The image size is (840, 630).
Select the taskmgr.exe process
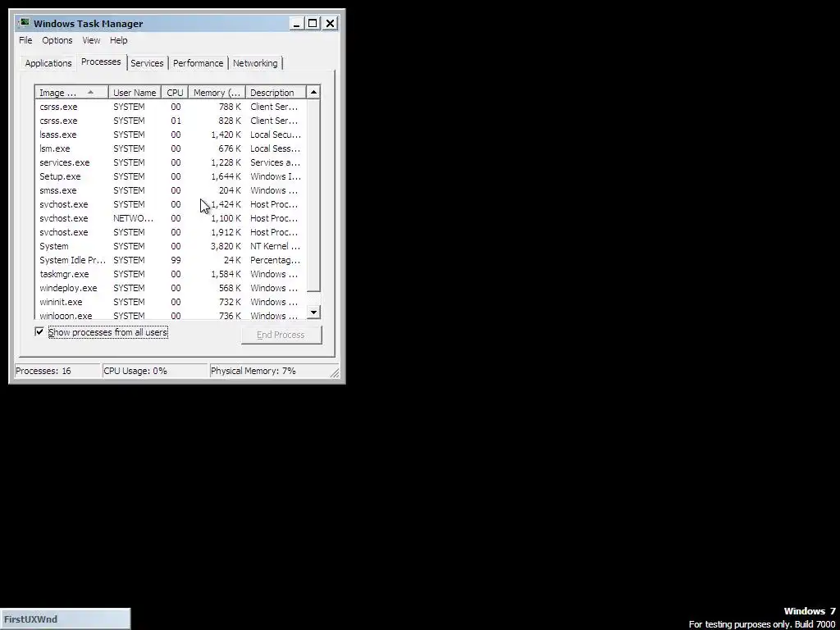tap(171, 274)
